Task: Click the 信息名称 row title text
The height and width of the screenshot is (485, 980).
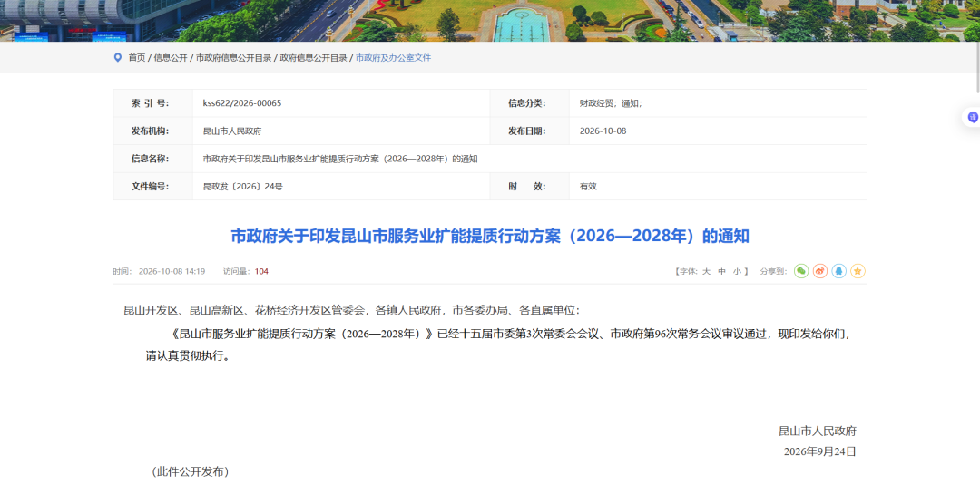Action: point(340,159)
